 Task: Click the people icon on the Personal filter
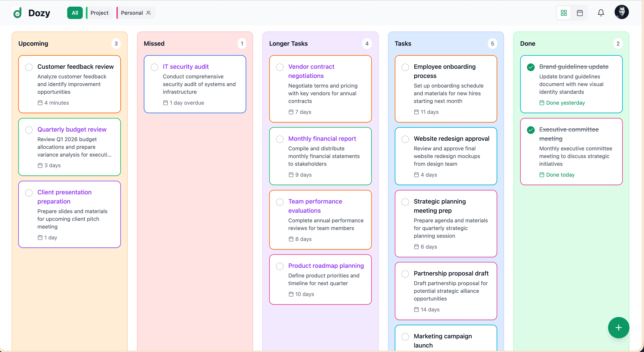pos(148,13)
